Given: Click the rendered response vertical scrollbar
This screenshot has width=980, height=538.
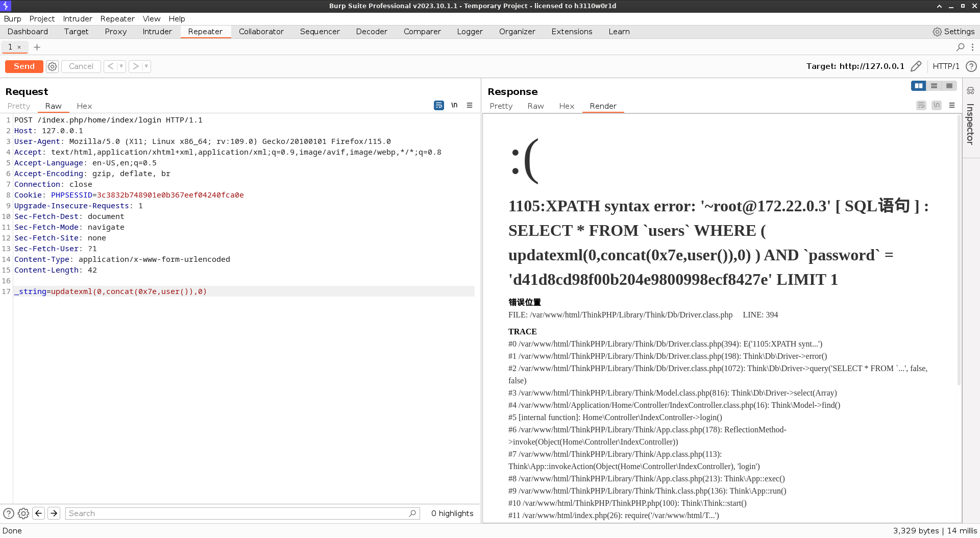Looking at the screenshot, I should tap(959, 250).
